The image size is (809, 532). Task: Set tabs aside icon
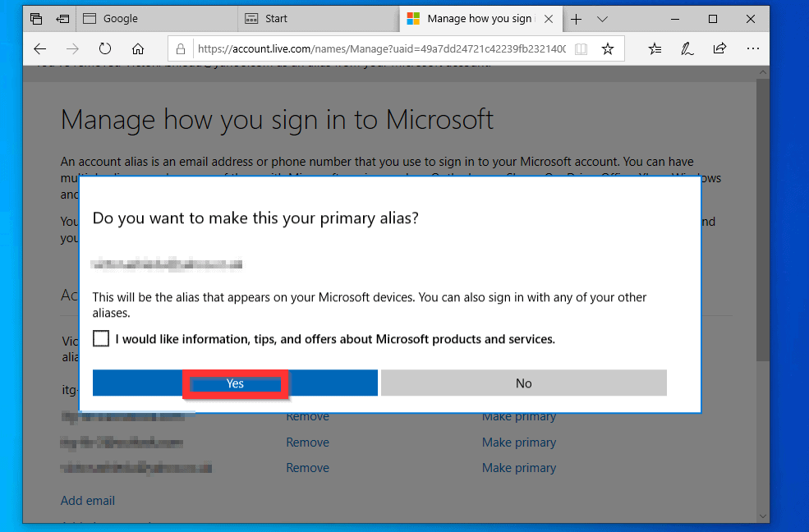(62, 18)
